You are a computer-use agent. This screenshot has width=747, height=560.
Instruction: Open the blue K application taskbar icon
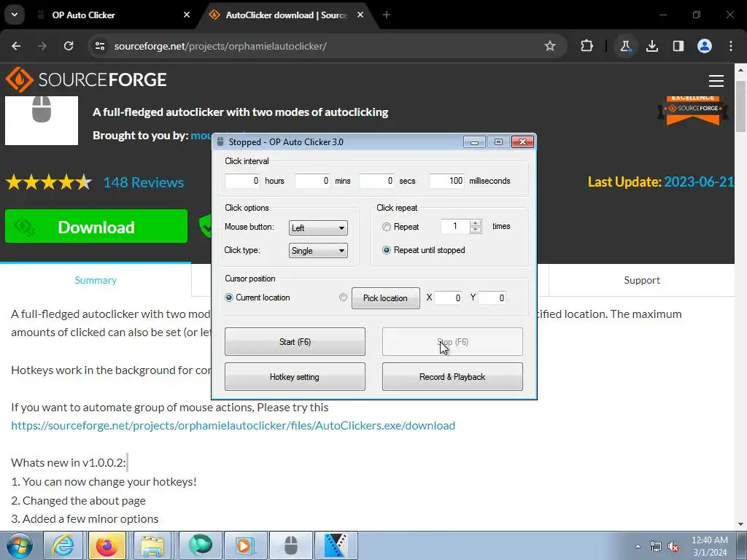[336, 545]
